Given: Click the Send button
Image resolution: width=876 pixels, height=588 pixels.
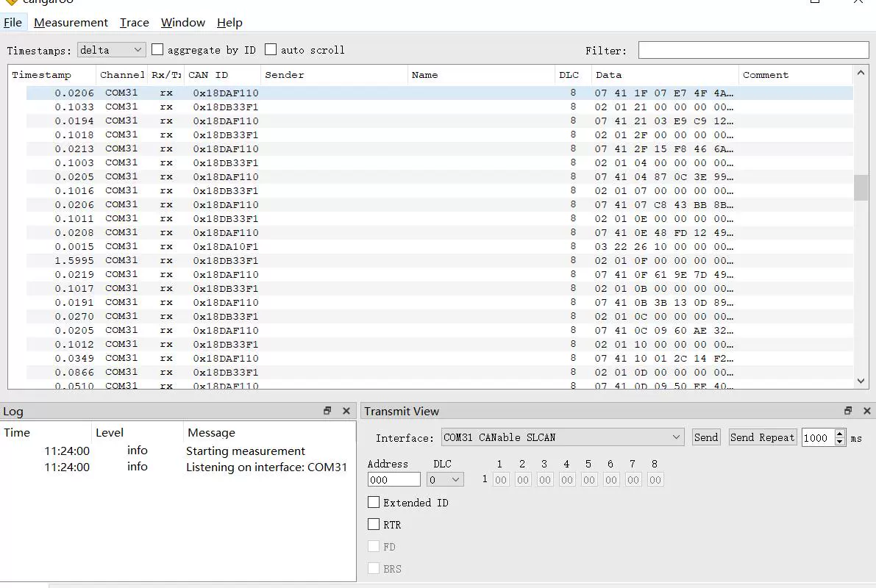Looking at the screenshot, I should 706,437.
